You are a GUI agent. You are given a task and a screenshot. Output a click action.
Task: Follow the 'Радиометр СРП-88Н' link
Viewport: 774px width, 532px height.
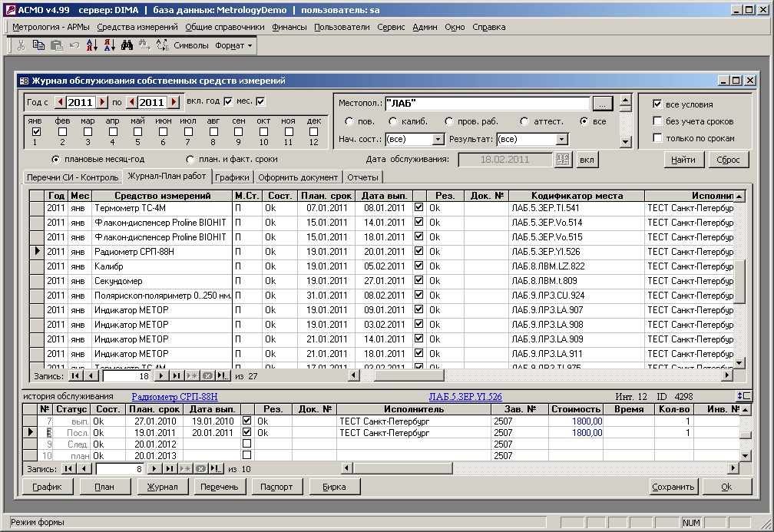tap(174, 397)
